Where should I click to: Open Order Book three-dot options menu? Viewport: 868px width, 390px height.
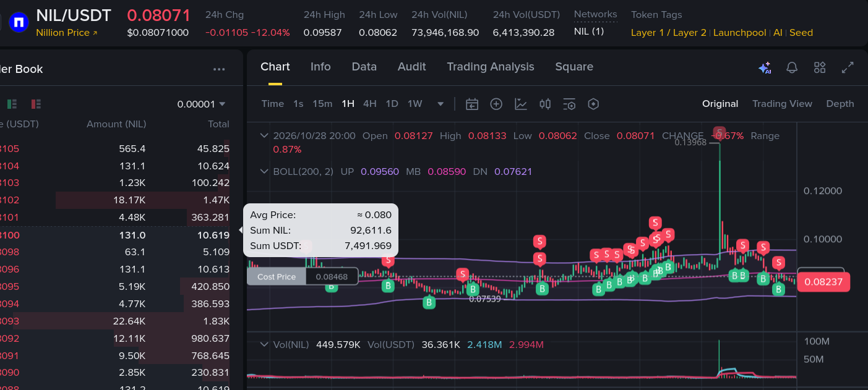click(x=219, y=69)
